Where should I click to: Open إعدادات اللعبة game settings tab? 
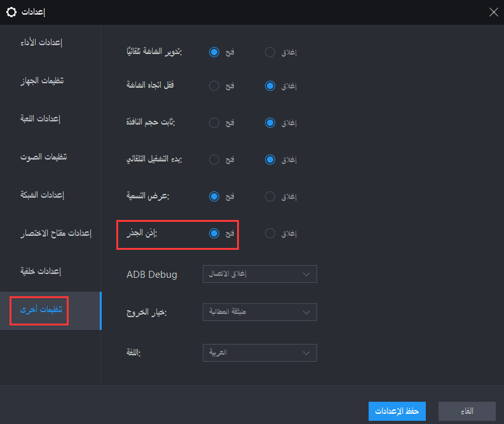[x=41, y=119]
